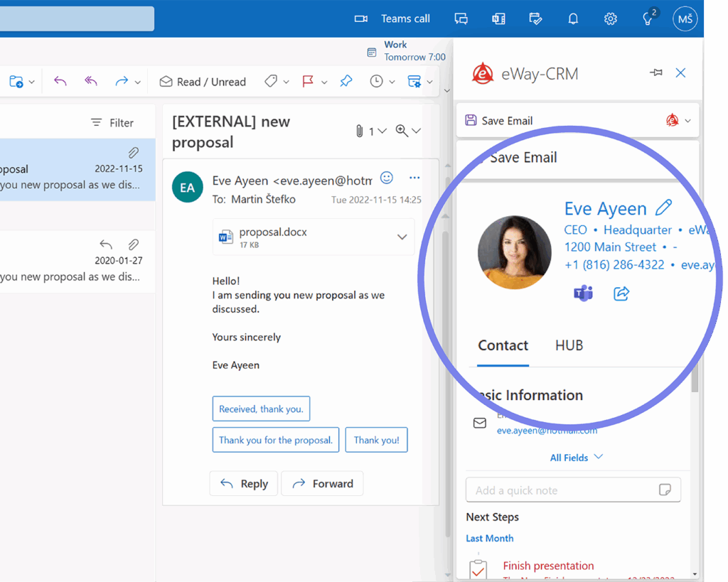Image resolution: width=728 pixels, height=582 pixels.
Task: Select the 2020-01-27 proposal email
Action: (x=77, y=262)
